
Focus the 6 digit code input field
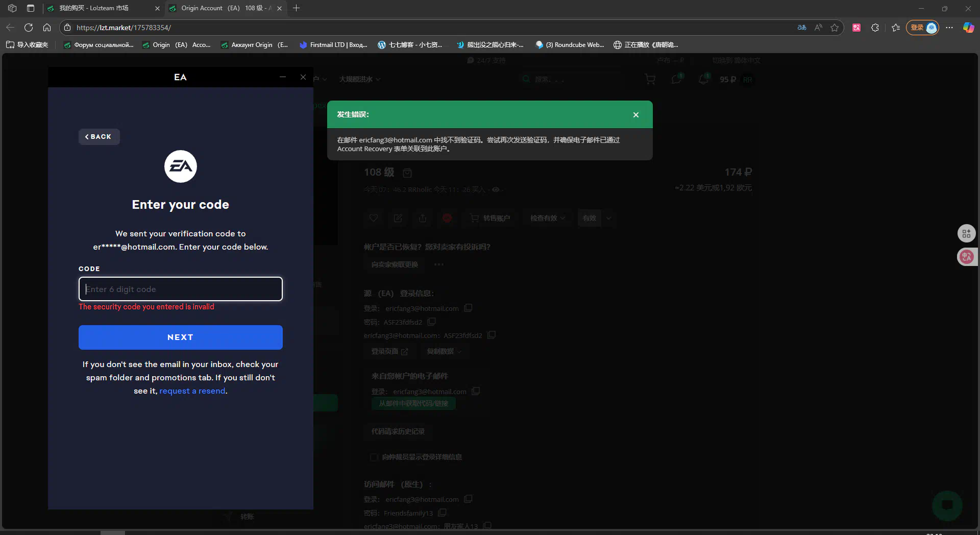180,289
